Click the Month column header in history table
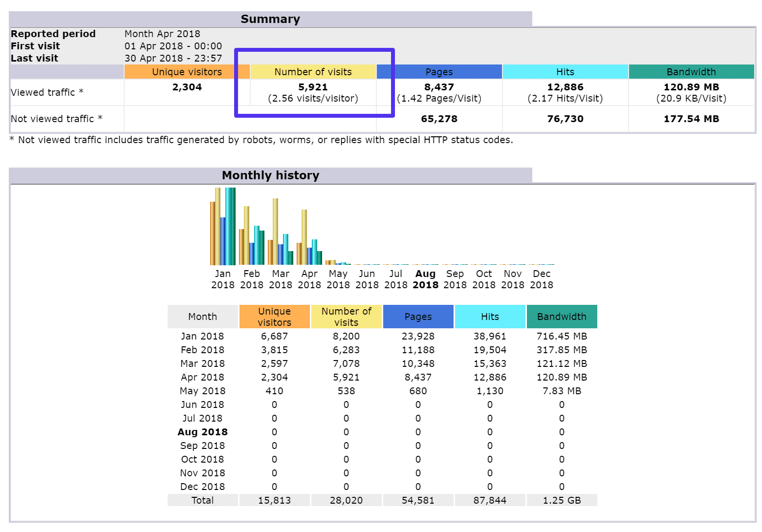762x532 pixels. (x=202, y=316)
